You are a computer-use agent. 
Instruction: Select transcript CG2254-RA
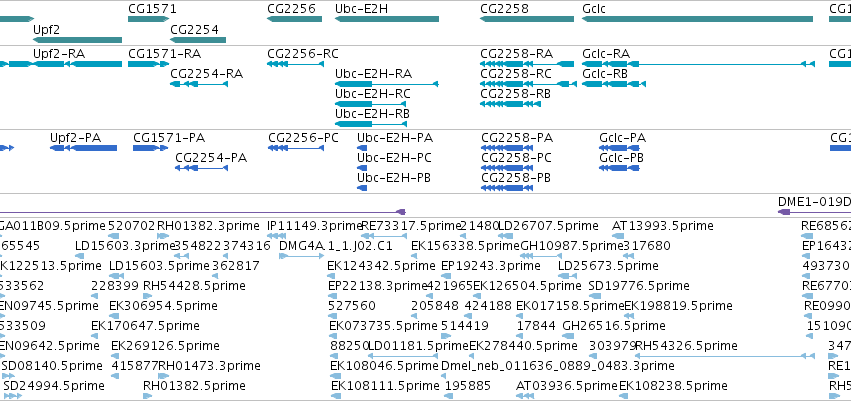click(207, 74)
